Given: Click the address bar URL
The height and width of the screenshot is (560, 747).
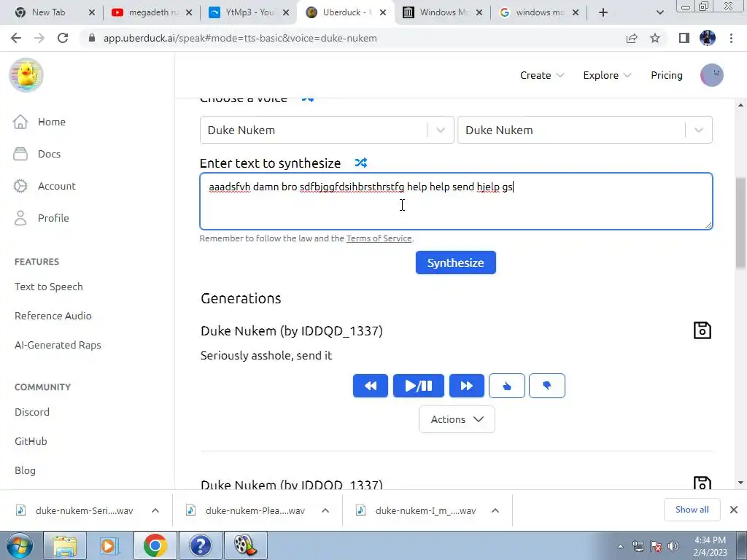Looking at the screenshot, I should tap(240, 38).
